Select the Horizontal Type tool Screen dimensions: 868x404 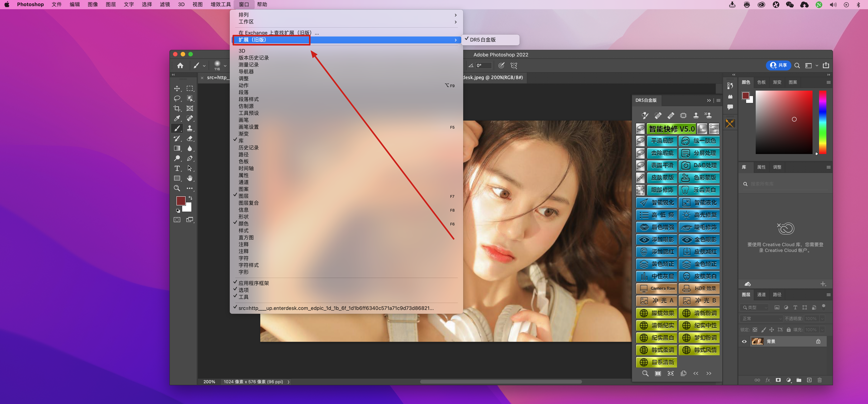[x=177, y=168]
